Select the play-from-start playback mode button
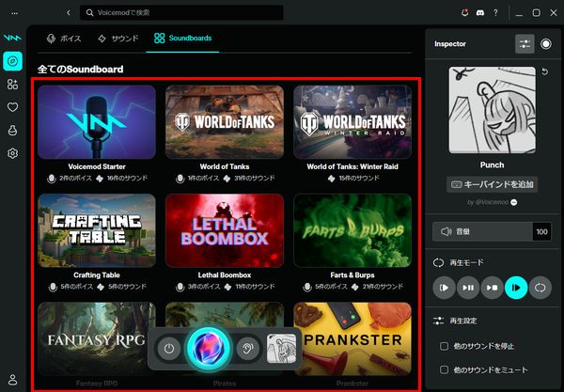564x392 pixels. [444, 288]
